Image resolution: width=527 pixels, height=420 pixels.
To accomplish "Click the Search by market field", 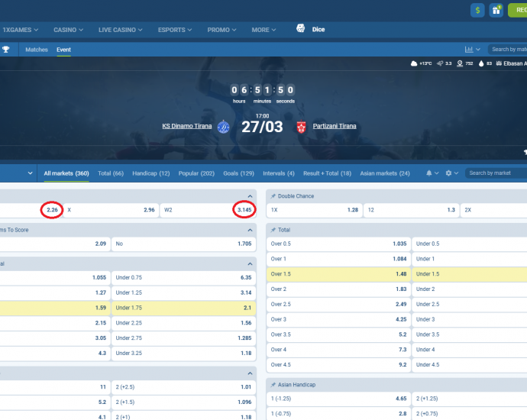I will click(496, 173).
